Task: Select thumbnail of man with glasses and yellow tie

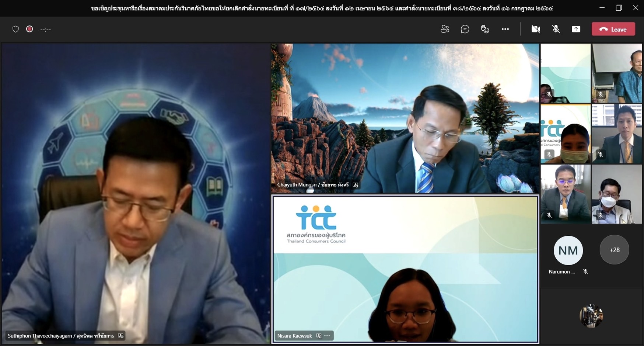Action: 566,194
